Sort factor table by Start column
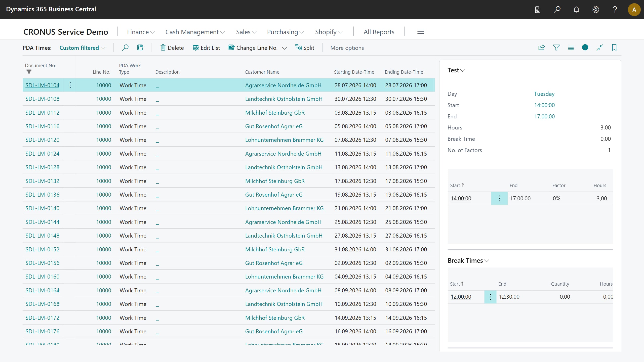 click(457, 185)
